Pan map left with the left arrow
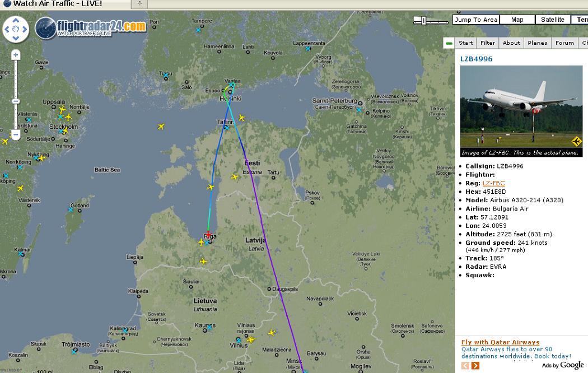 pos(7,29)
